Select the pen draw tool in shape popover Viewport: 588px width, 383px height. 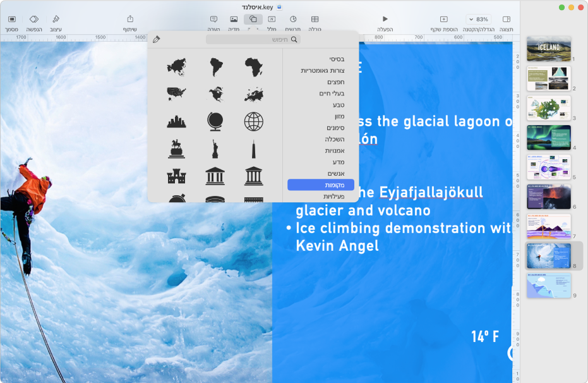[157, 39]
